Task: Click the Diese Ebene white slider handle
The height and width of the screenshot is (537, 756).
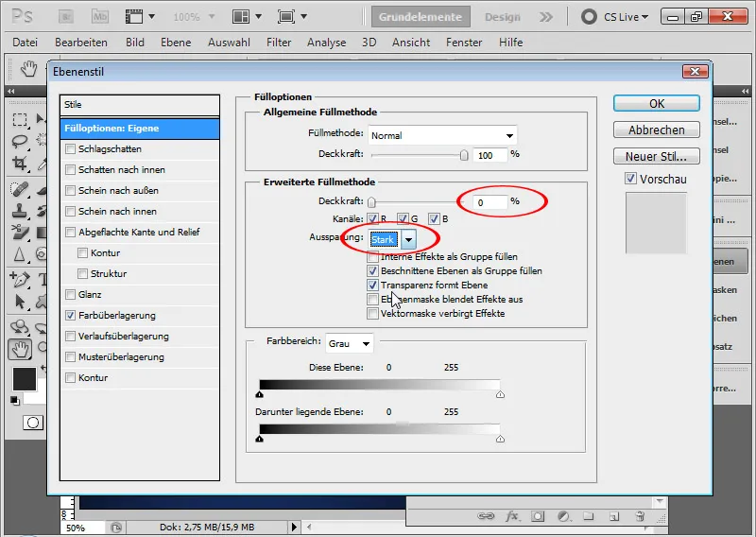Action: point(501,394)
